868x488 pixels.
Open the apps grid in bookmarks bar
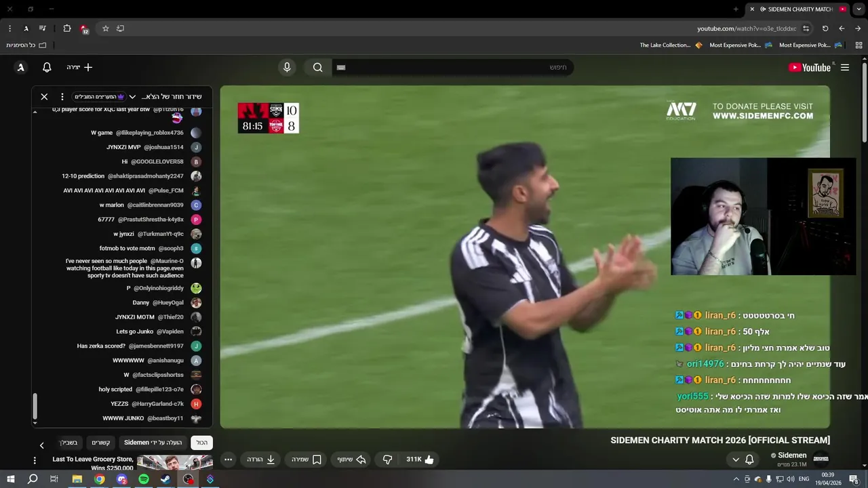tap(859, 45)
